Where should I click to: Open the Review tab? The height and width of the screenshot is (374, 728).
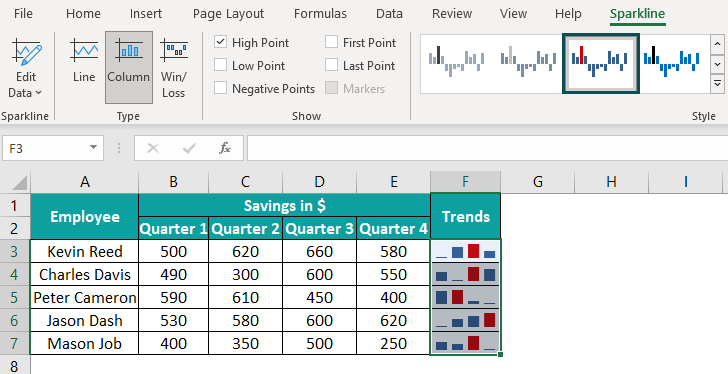452,14
